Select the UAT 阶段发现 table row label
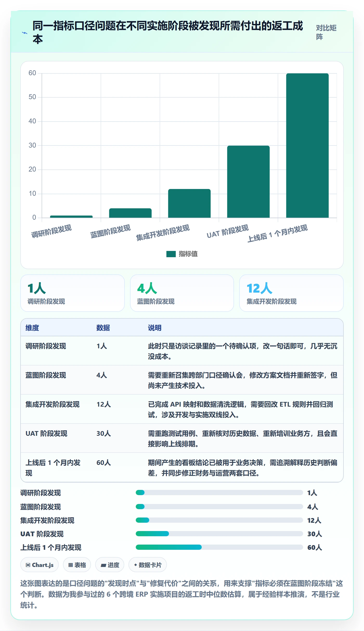364x631 pixels. tap(47, 433)
